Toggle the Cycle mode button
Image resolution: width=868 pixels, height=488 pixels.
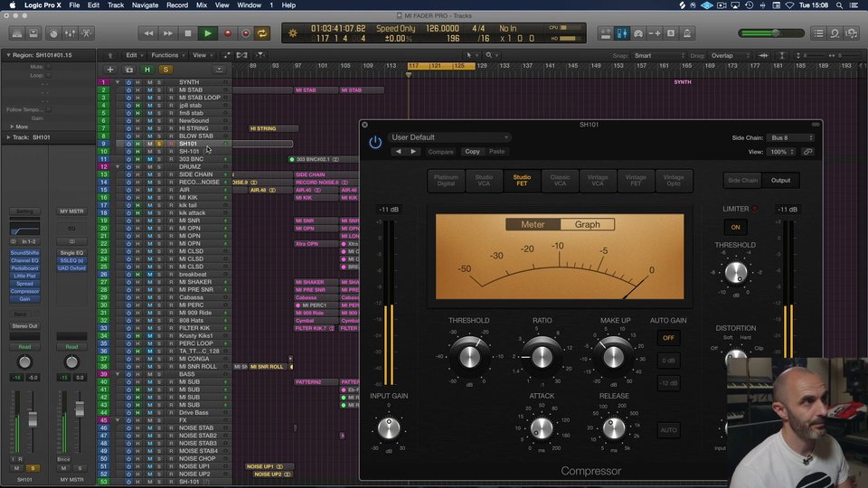coord(262,33)
